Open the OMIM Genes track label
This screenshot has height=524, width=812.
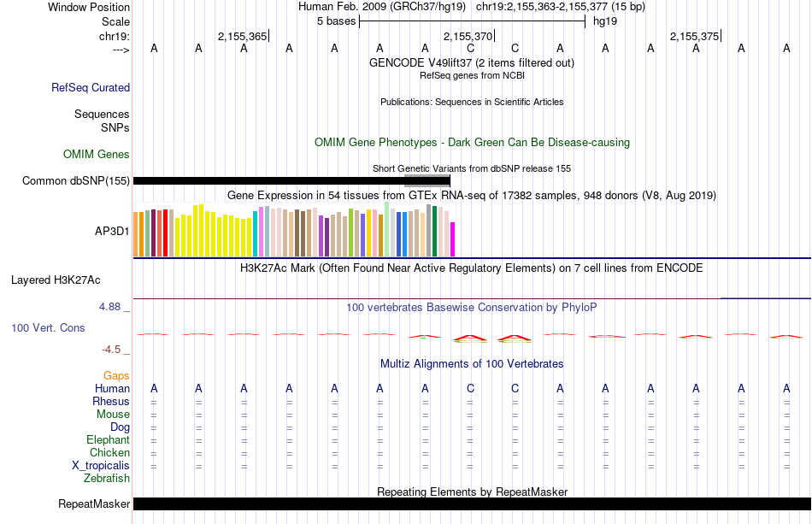pyautogui.click(x=96, y=155)
